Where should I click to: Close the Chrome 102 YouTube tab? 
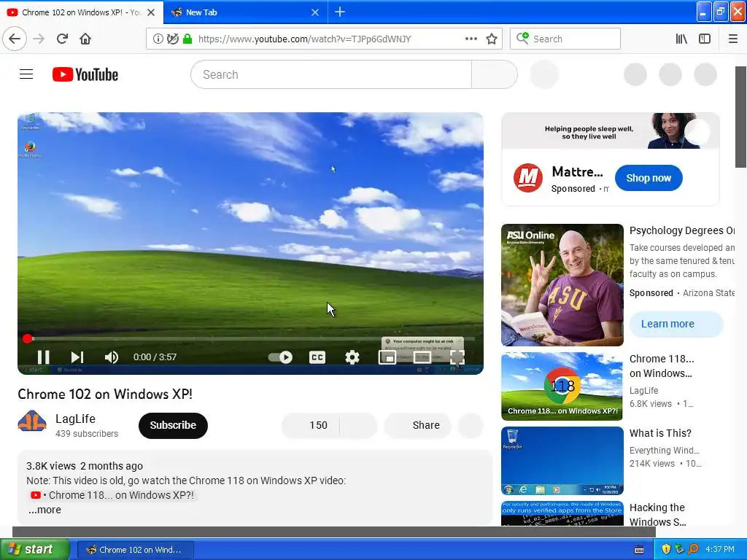(151, 12)
